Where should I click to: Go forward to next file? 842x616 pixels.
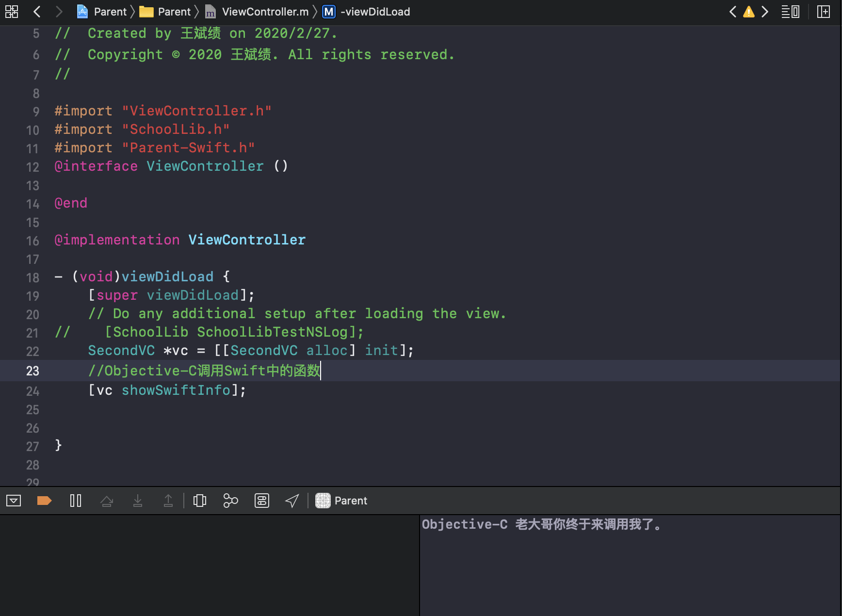(59, 12)
